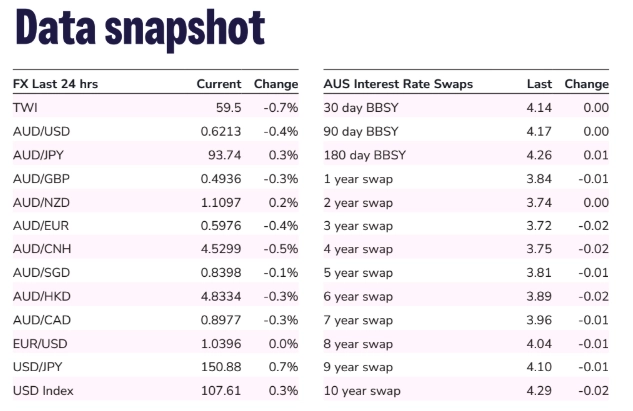Select the FX Last 24 hrs header
The image size is (633, 411).
[58, 84]
